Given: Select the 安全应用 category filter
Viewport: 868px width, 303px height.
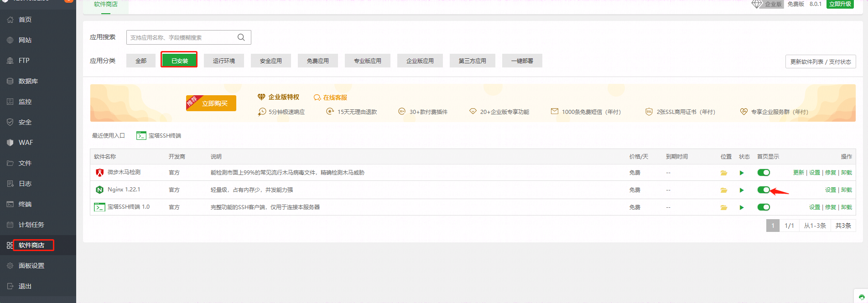Looking at the screenshot, I should tap(271, 61).
